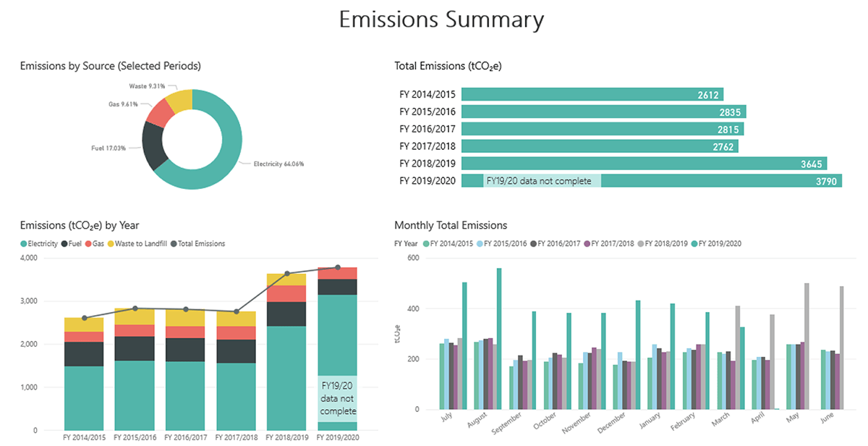
Task: Select the FY 2015/2016 bar showing 2835
Action: [x=603, y=112]
